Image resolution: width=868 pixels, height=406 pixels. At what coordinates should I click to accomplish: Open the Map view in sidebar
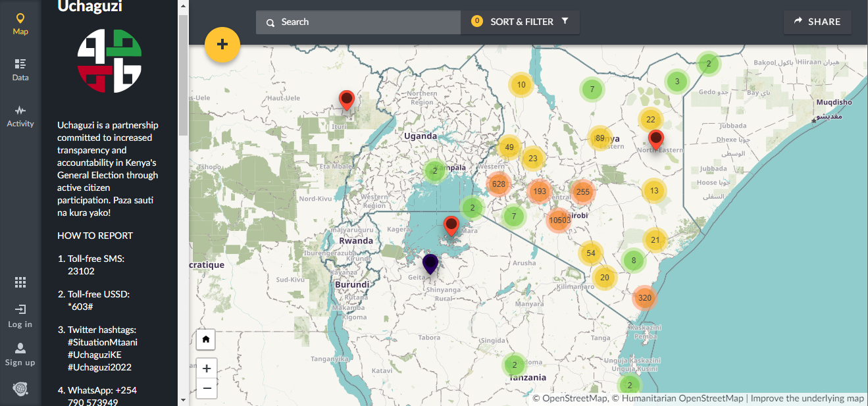tap(20, 24)
